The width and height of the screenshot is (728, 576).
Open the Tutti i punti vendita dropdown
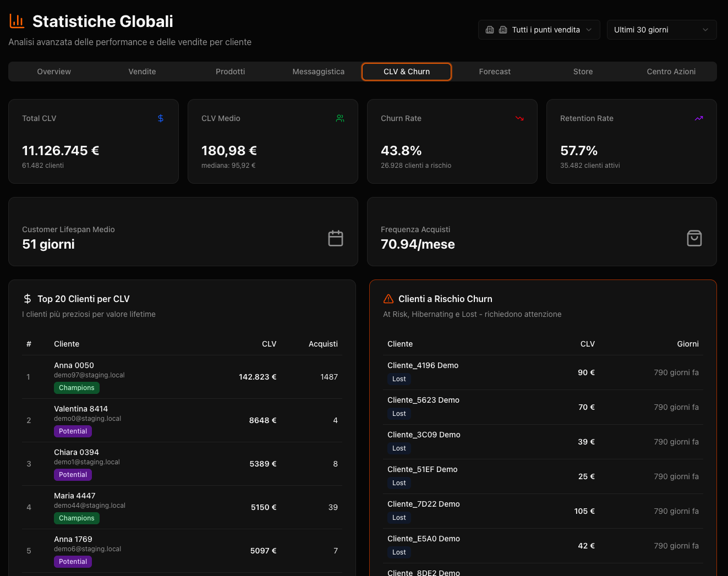point(539,30)
